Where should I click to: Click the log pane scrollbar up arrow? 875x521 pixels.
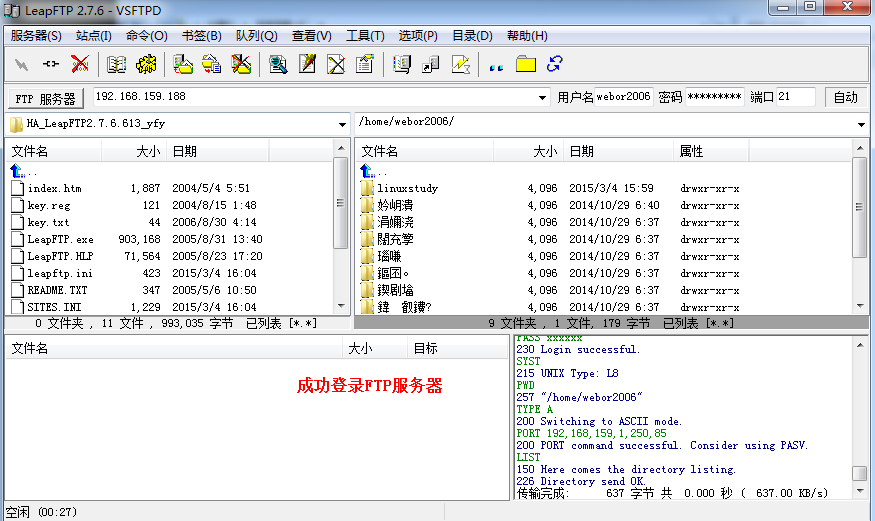tap(860, 345)
